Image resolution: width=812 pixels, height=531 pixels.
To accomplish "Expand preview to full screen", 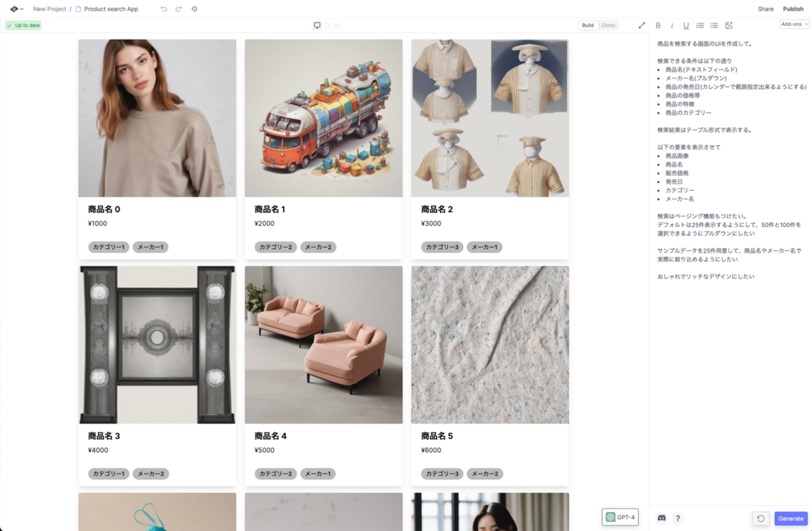I will [x=642, y=25].
